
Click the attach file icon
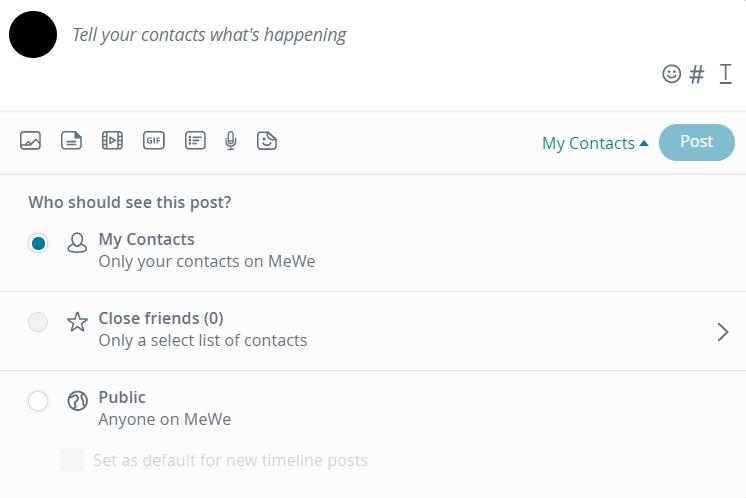[71, 141]
